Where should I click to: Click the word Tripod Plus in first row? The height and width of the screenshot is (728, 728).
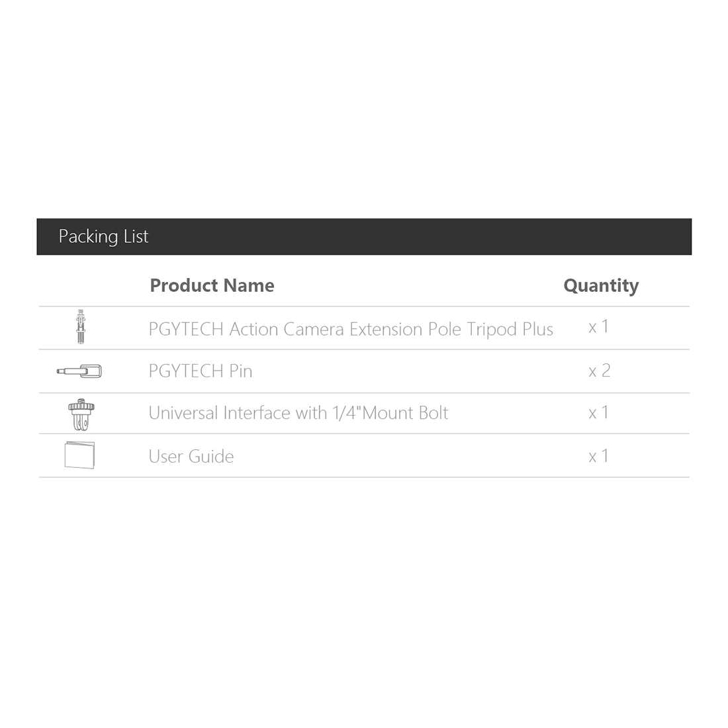pyautogui.click(x=510, y=329)
